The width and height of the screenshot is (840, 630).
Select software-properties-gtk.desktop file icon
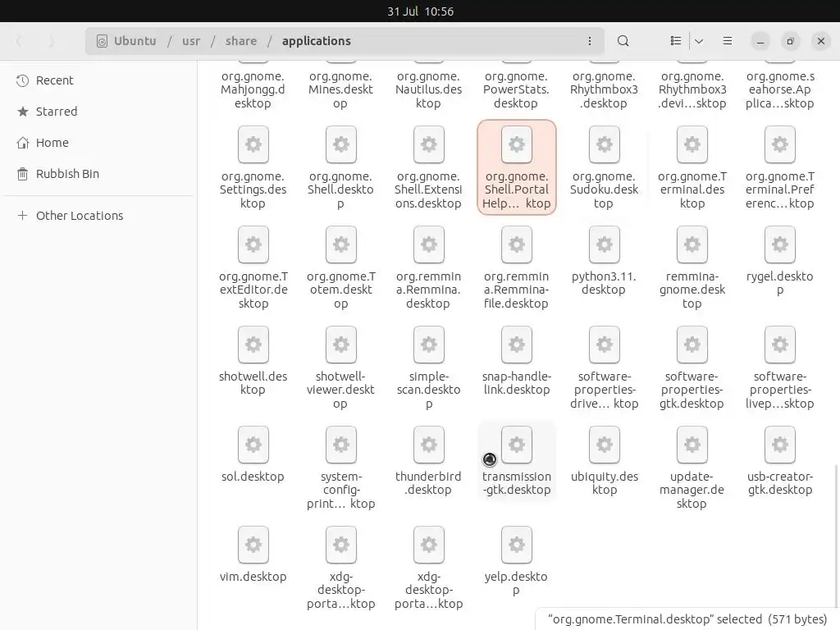click(692, 345)
